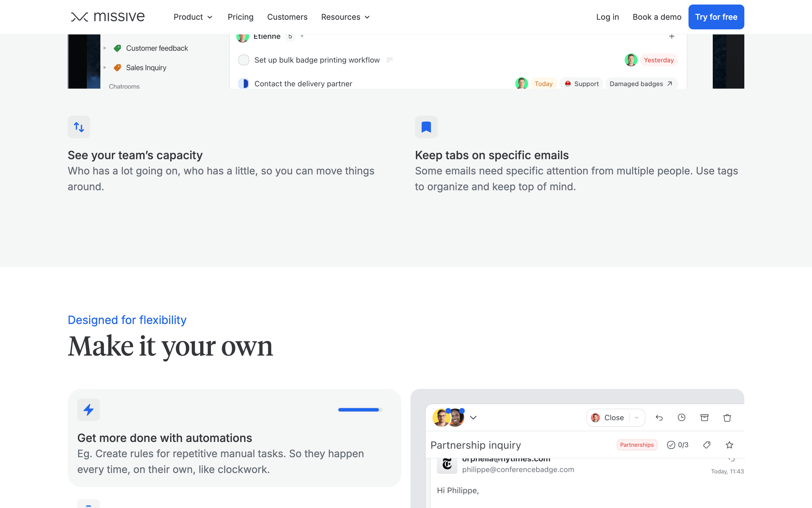
Task: Click philippe@conferencebadge.com address
Action: tap(518, 469)
